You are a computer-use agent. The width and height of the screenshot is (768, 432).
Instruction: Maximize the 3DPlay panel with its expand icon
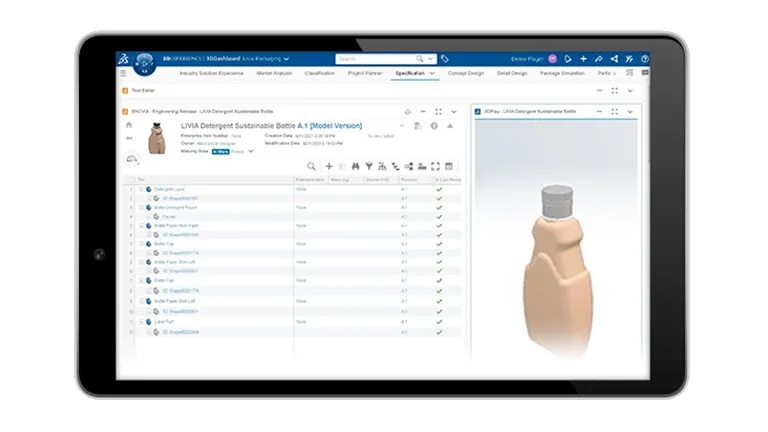pos(615,112)
